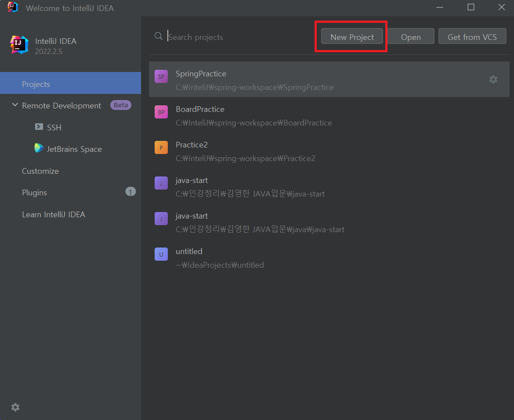Click the JetBrains Space logo icon
The image size is (514, 420).
coord(39,148)
